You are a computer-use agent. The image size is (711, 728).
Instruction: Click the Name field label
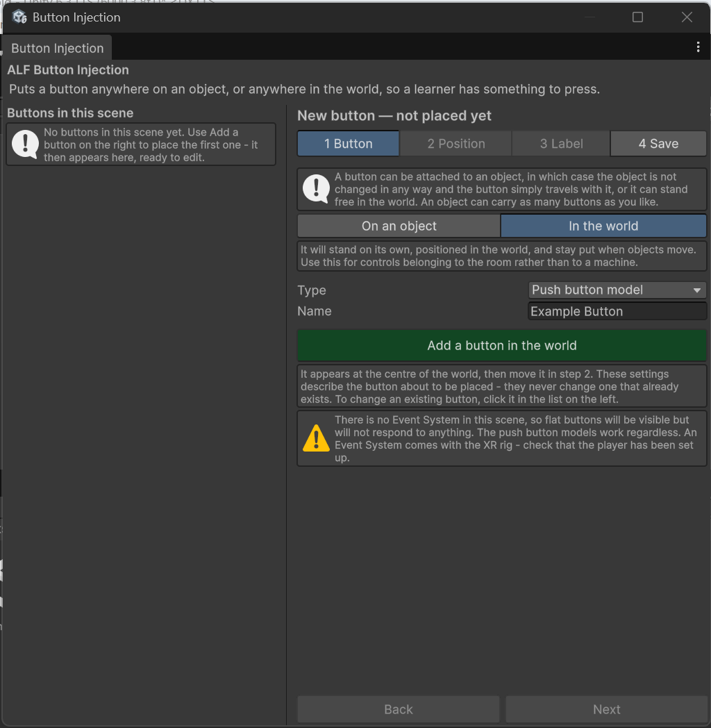[315, 311]
